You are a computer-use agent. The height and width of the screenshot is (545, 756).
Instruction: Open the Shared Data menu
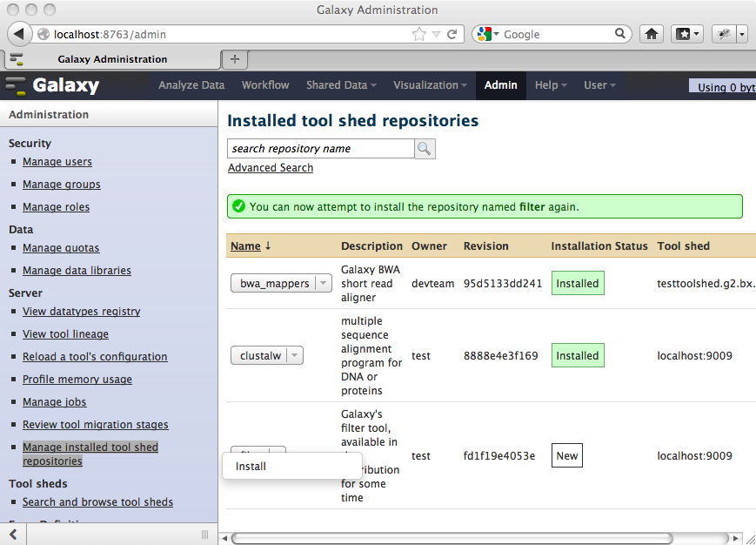341,85
